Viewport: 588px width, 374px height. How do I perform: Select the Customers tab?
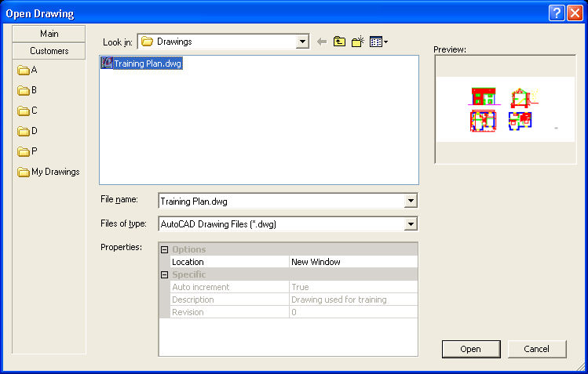point(49,51)
